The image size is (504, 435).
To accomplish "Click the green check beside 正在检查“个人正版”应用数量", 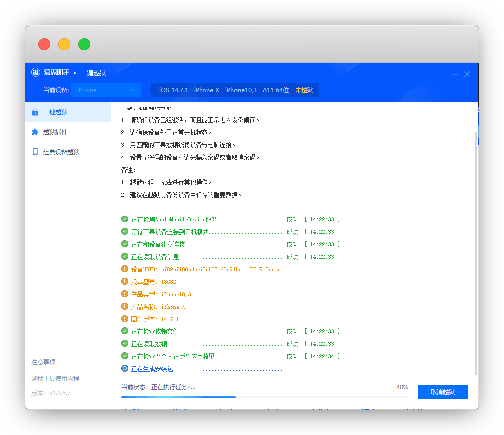I will [x=125, y=356].
